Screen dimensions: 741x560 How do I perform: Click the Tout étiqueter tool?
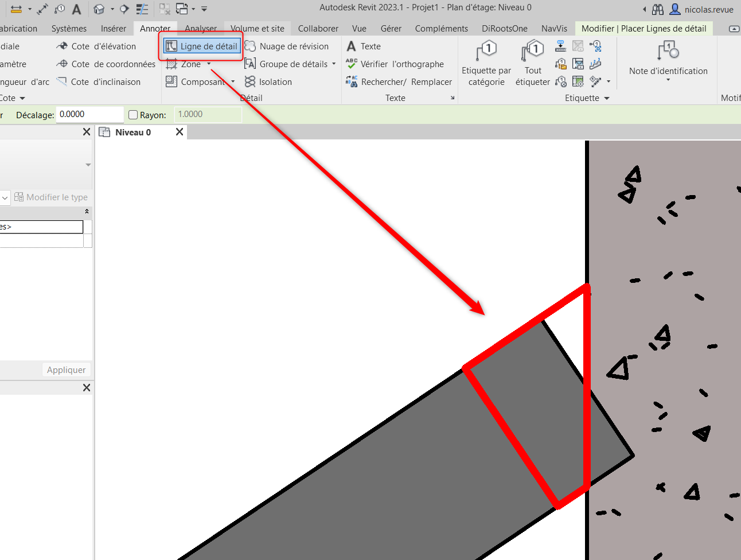(532, 52)
